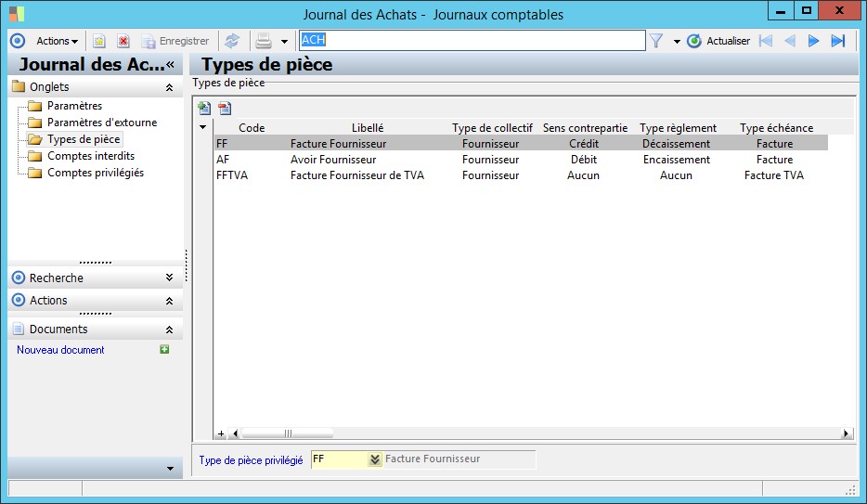Click the Type règlement column header

pyautogui.click(x=678, y=128)
